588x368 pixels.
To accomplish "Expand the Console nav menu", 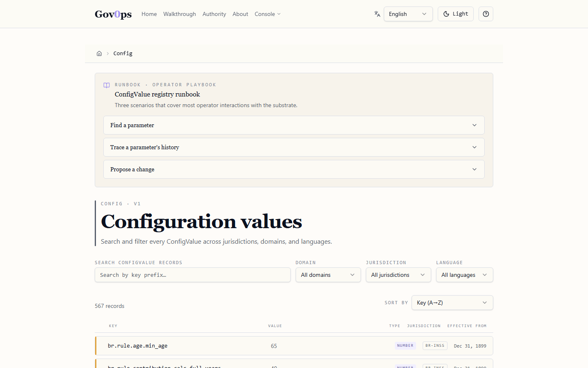I will pyautogui.click(x=267, y=14).
